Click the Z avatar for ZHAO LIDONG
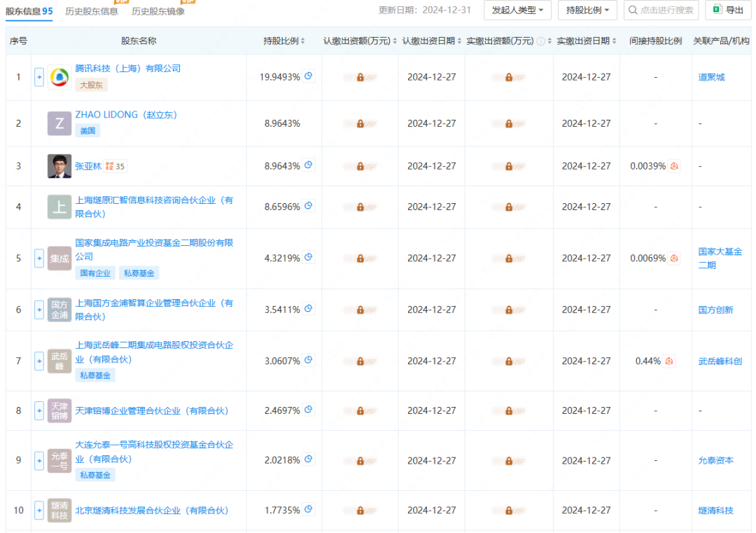Screen dimensions: 756x533 [59, 123]
